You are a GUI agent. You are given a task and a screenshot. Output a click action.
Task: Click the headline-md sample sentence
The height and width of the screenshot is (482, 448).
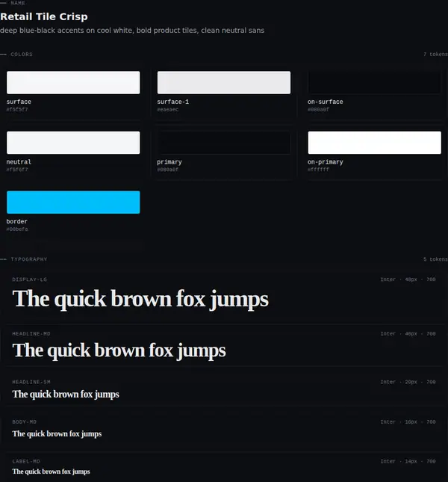click(x=119, y=350)
